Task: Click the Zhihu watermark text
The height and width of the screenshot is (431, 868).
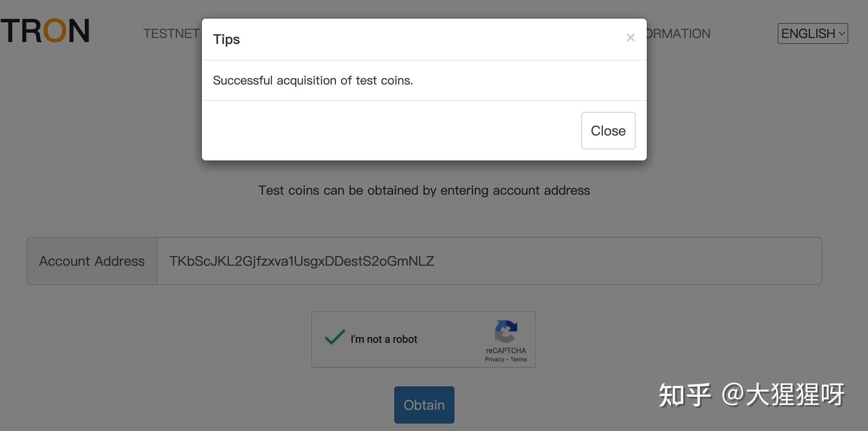Action: pos(751,395)
